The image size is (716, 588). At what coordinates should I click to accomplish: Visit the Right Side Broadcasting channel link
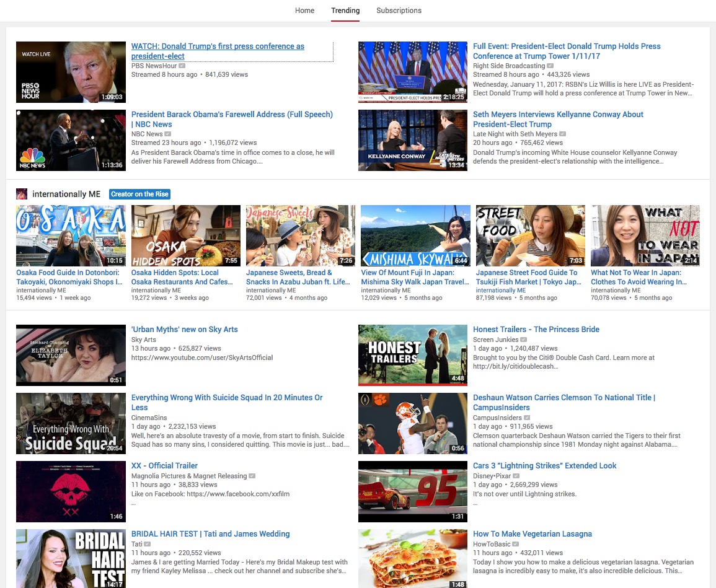click(509, 66)
